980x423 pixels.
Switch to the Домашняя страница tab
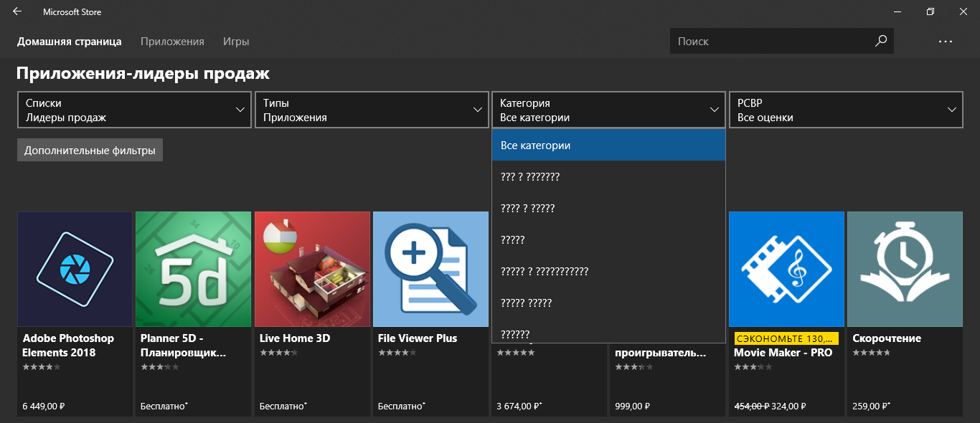(x=70, y=42)
